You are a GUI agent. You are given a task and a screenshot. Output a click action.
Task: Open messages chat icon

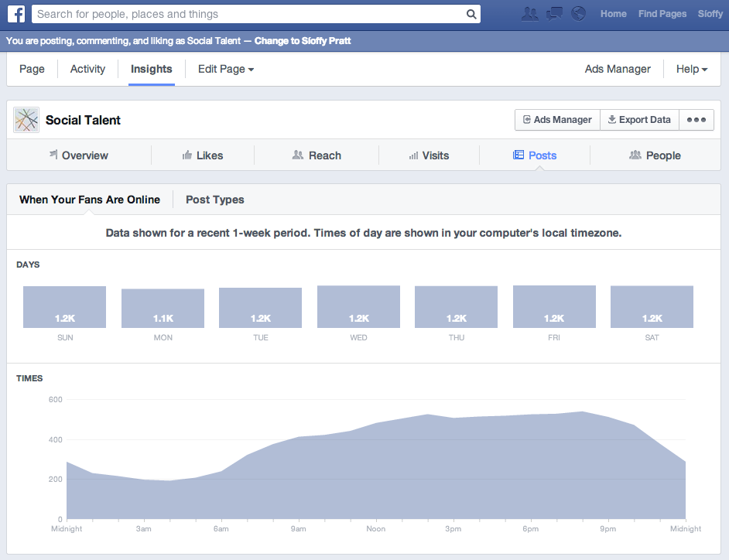(x=554, y=14)
